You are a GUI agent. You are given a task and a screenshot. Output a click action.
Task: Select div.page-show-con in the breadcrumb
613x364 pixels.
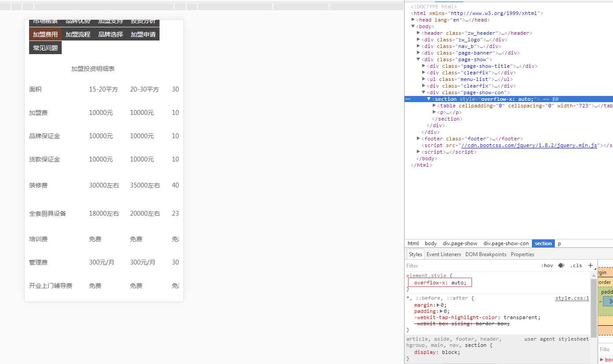point(506,243)
